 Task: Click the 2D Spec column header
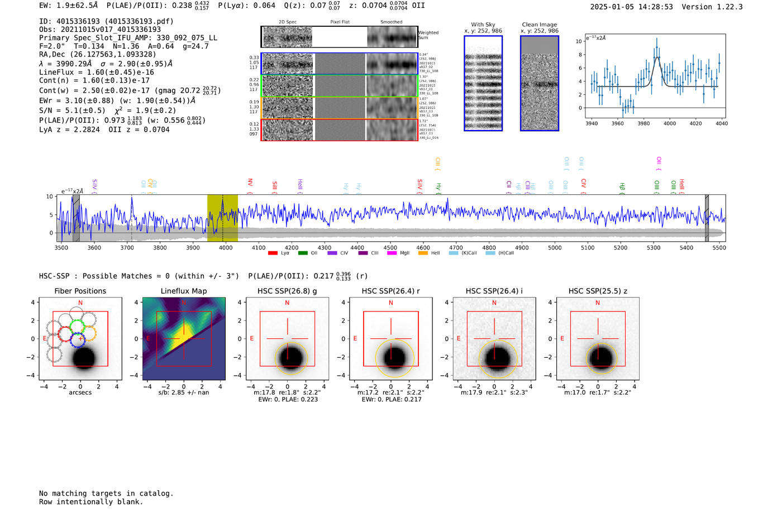(x=288, y=22)
